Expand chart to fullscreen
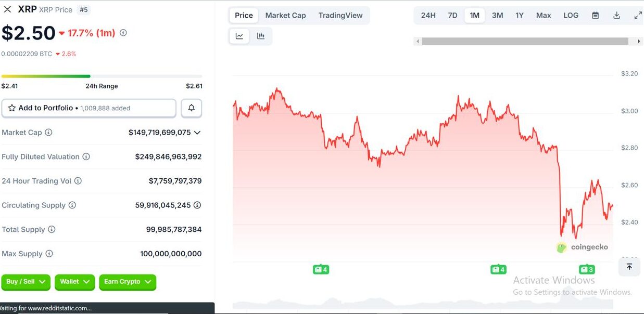The image size is (644, 314). tap(638, 16)
